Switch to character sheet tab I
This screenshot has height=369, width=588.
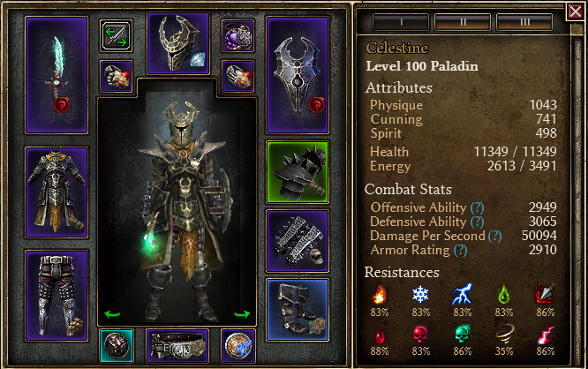(401, 22)
